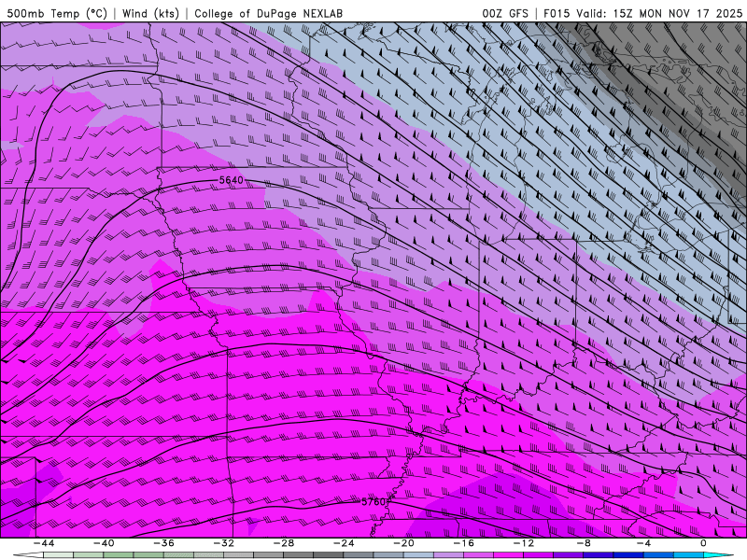Image resolution: width=747 pixels, height=560 pixels.
Task: Click the "College of DuPage NEXLAB" text
Action: click(x=268, y=13)
